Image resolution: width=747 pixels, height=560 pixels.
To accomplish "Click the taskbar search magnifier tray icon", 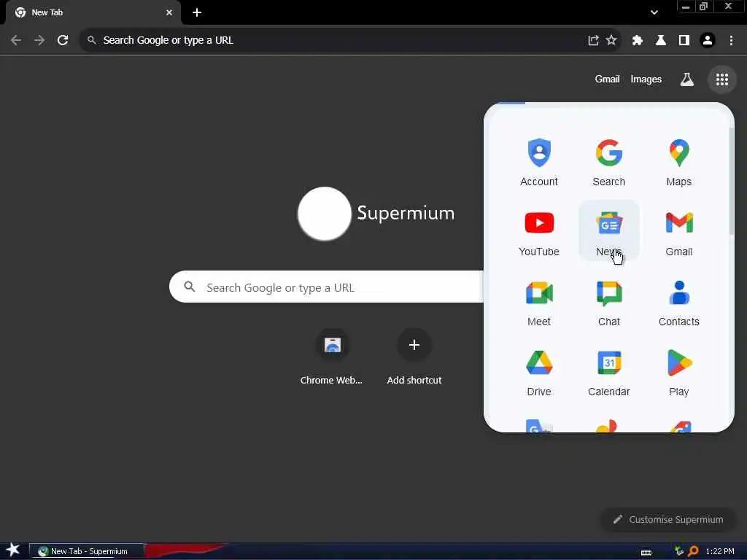I will pos(693,551).
